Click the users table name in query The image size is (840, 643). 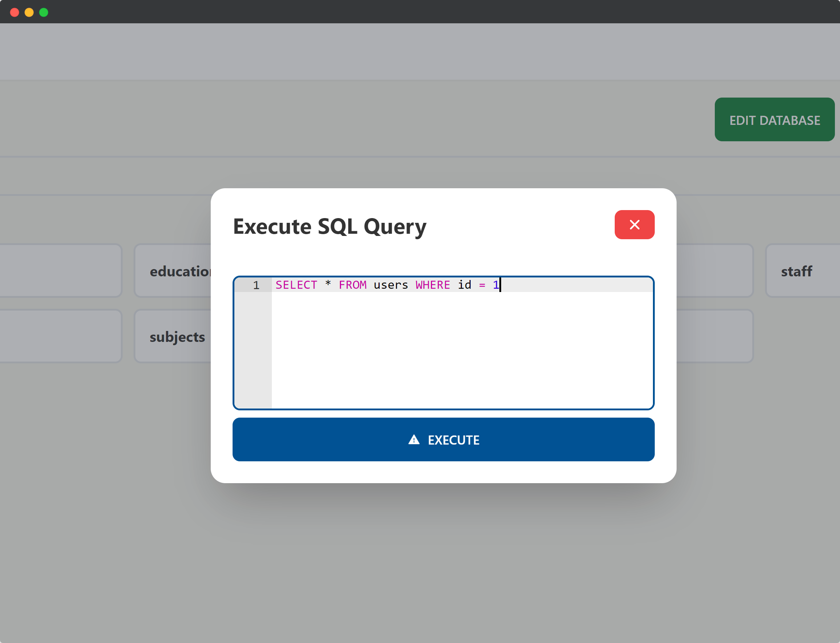(391, 285)
